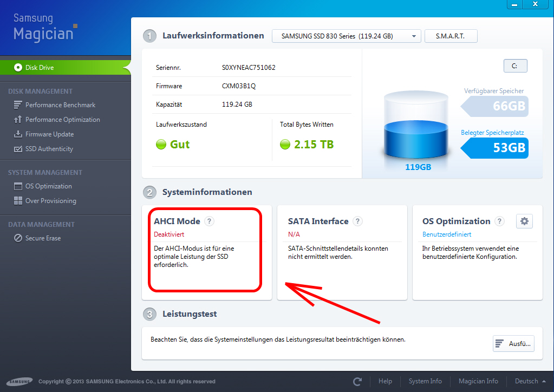Image resolution: width=554 pixels, height=392 pixels.
Task: Open the Deutsch language selector
Action: 530,381
